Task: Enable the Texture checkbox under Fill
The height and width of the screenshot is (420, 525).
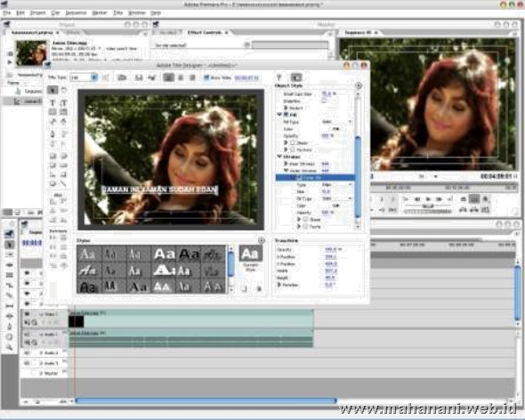Action: [x=293, y=149]
